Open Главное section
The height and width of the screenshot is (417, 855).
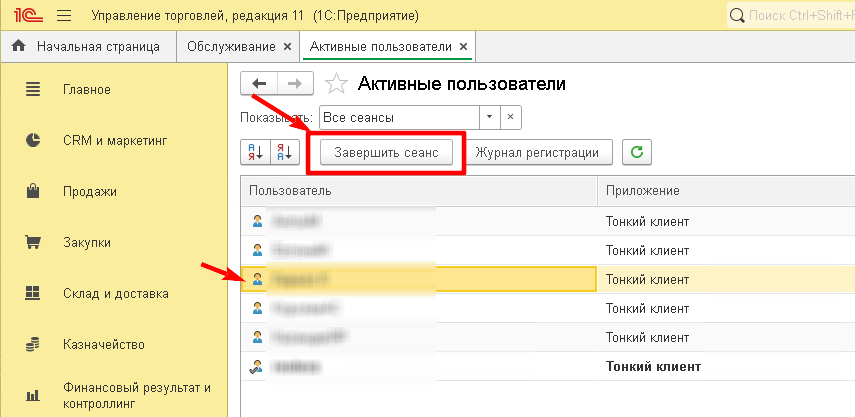point(87,89)
